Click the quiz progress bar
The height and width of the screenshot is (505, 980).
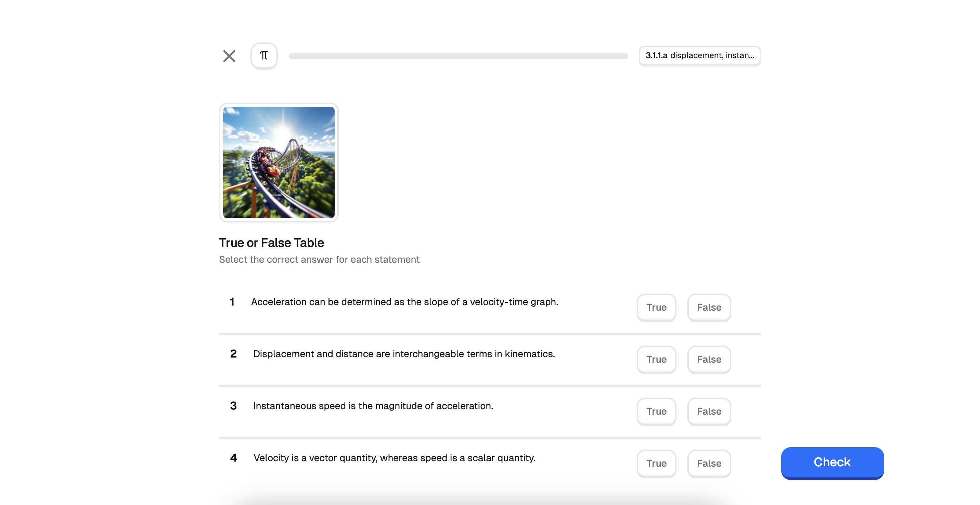pos(458,56)
